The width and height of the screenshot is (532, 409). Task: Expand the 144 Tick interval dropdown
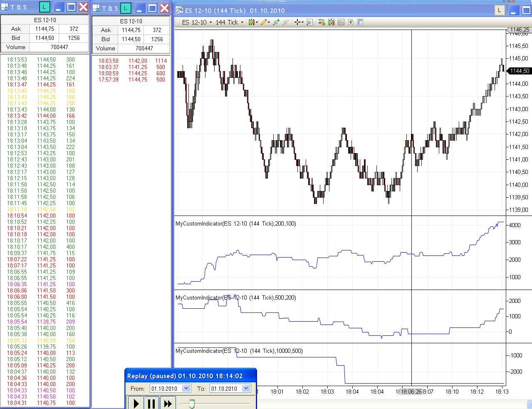[242, 22]
